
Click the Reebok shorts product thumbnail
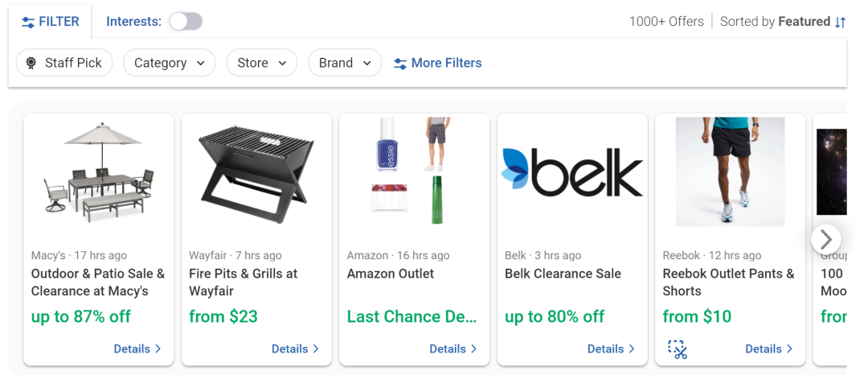(x=730, y=171)
